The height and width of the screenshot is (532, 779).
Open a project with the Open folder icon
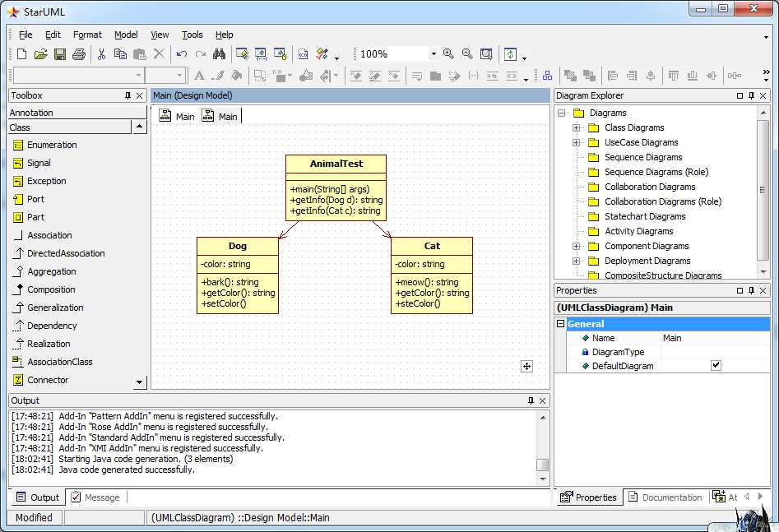coord(40,54)
